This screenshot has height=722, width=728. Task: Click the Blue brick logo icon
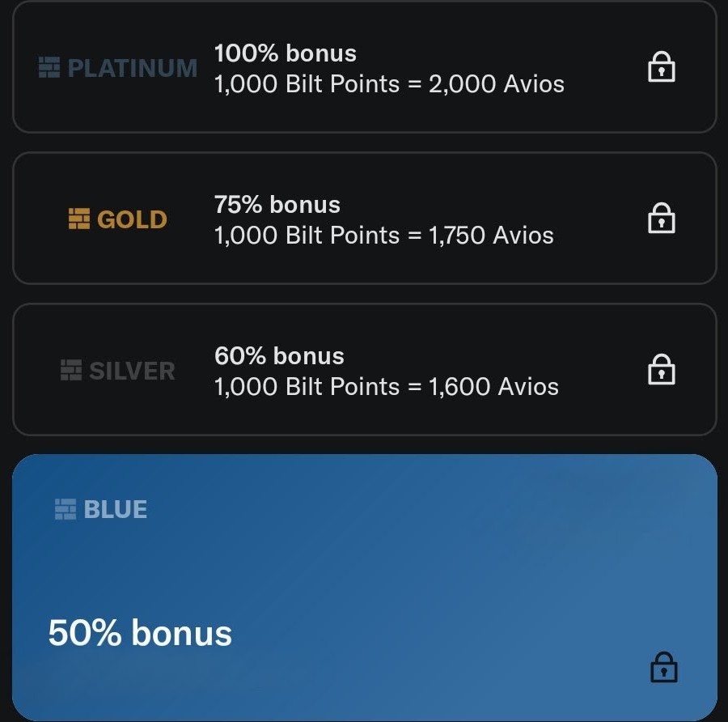pos(66,509)
